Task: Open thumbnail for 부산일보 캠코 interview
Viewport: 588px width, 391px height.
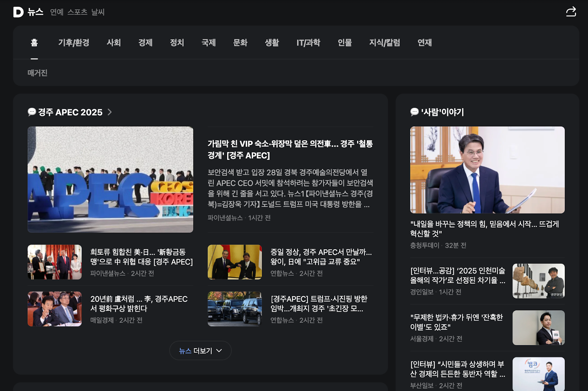Action: 539,374
